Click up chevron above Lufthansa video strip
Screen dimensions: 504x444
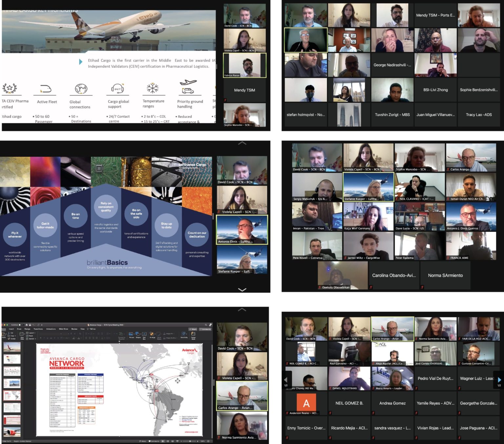point(242,143)
